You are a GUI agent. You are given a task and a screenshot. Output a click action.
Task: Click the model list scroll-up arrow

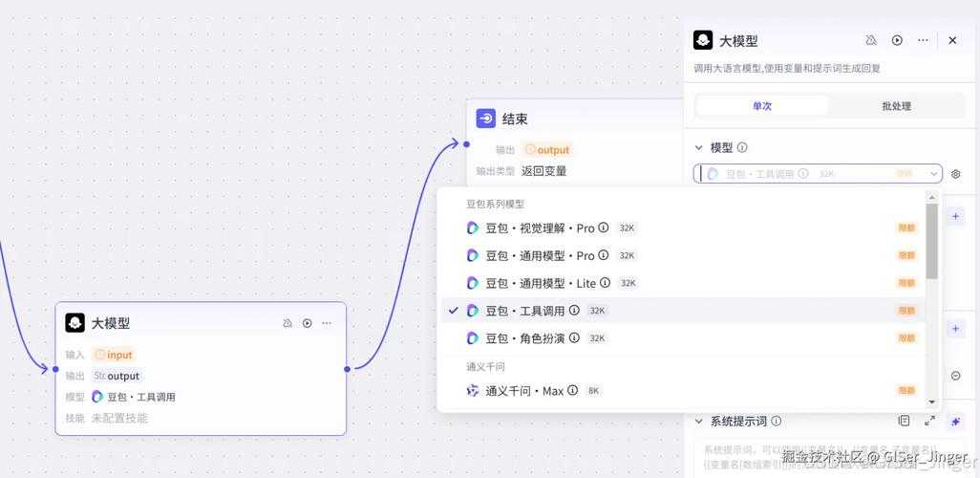point(932,198)
